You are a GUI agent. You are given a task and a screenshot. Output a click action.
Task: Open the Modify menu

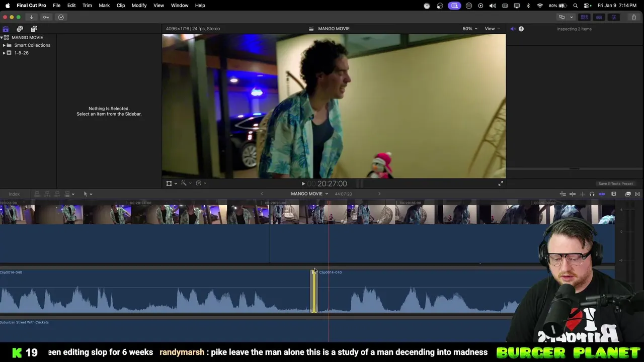(x=139, y=6)
